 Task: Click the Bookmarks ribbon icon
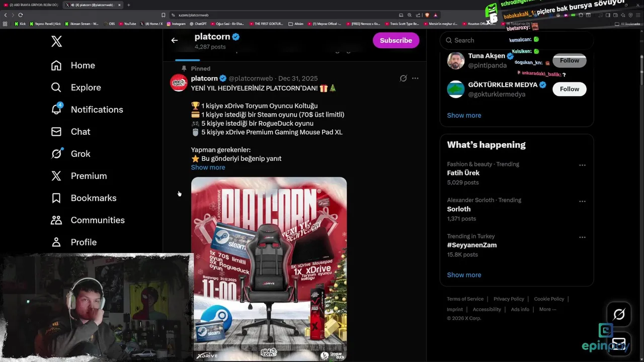(56, 198)
